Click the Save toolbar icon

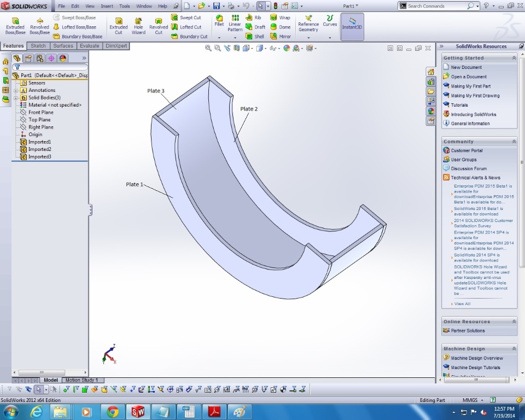click(217, 6)
